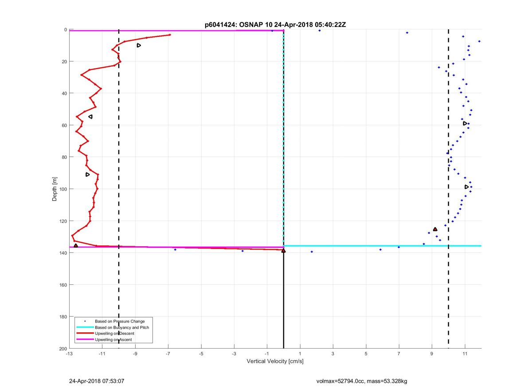Click open triangle marker near 55 m on descent
Viewport: 532px width, 392px height.
pyautogui.click(x=90, y=116)
